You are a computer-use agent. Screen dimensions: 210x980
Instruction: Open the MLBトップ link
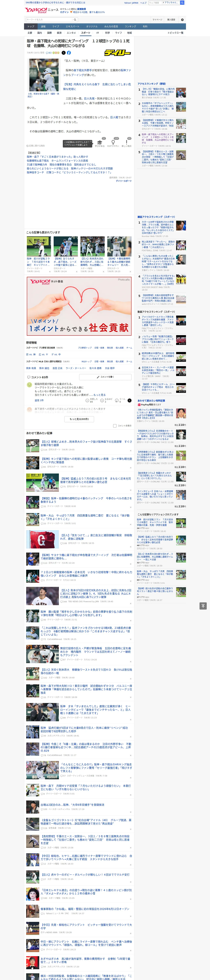87,361
